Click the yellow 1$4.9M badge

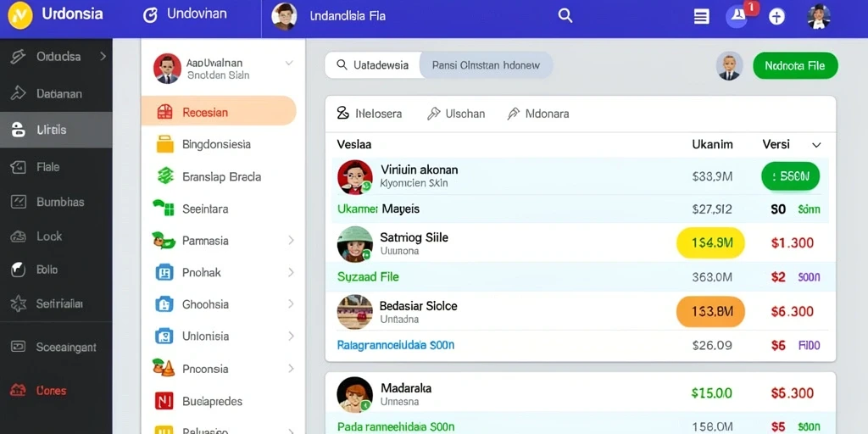pos(710,242)
